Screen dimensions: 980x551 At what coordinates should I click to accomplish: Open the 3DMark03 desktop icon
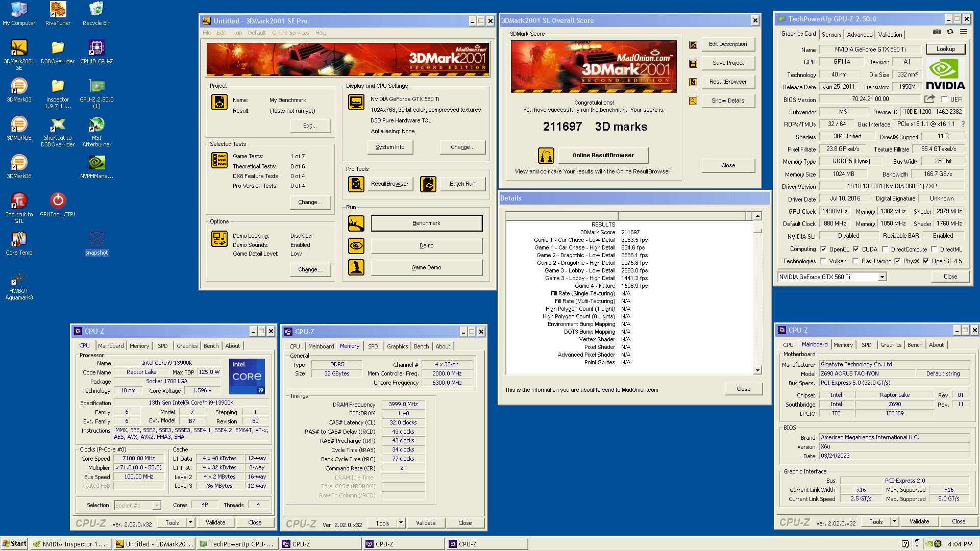(19, 90)
